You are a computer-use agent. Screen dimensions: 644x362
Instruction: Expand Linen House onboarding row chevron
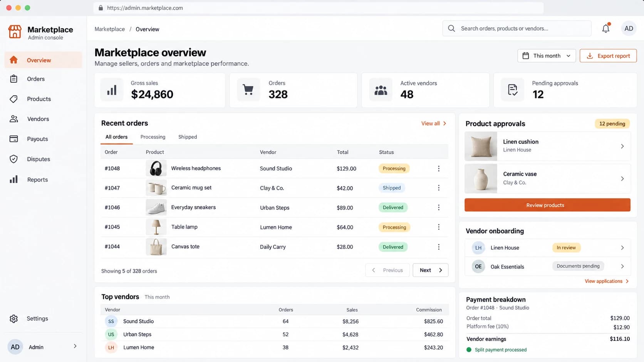pyautogui.click(x=622, y=248)
